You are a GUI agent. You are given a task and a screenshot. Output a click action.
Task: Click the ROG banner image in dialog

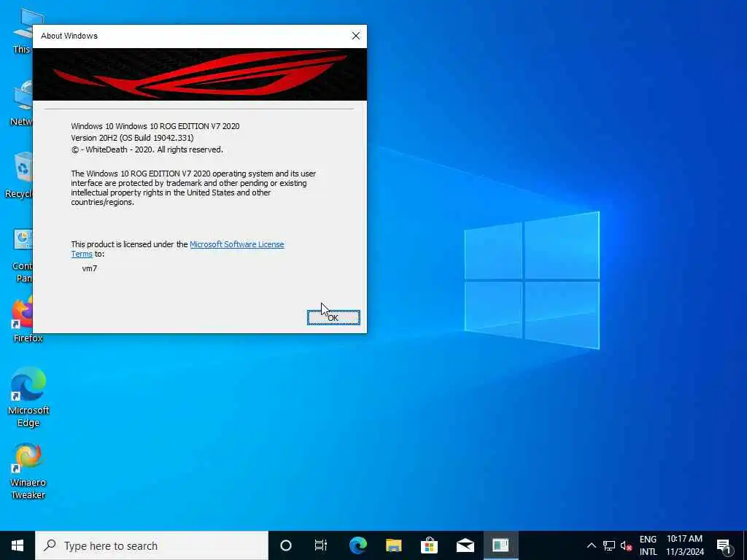(x=200, y=74)
